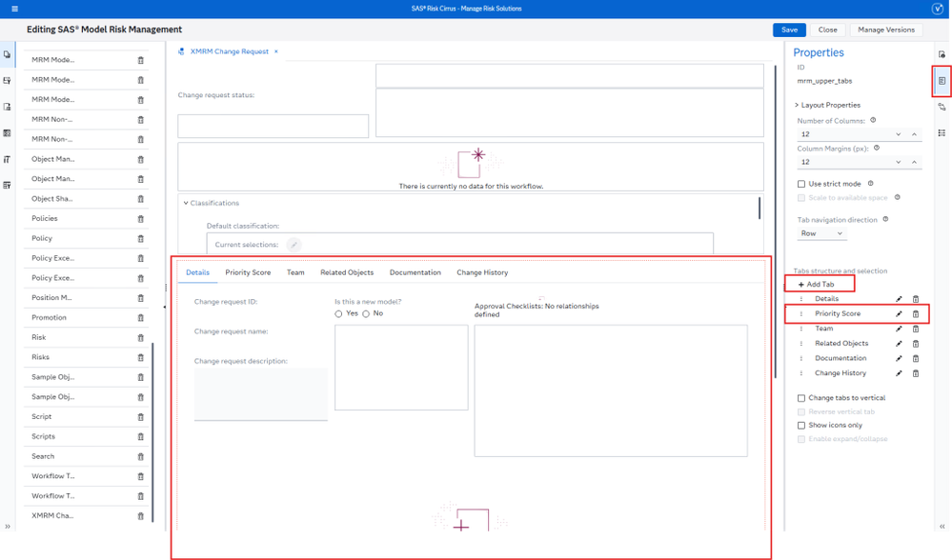Delete the Search item with its trash icon
Image resolution: width=952 pixels, height=560 pixels.
[140, 456]
